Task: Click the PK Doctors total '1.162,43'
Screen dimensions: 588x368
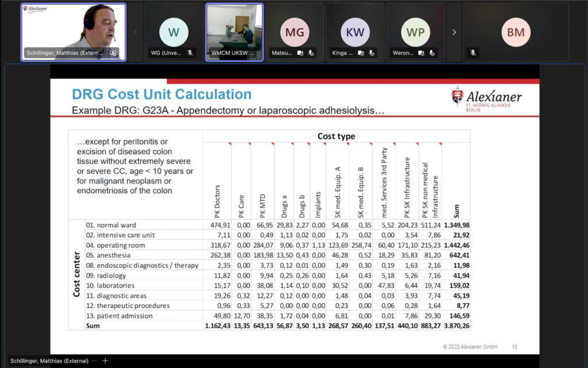Action: point(218,326)
